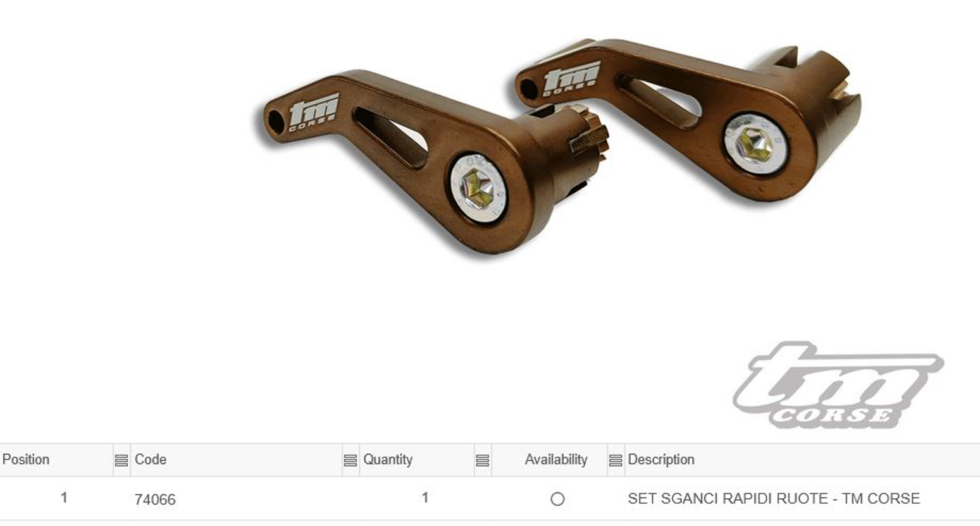Sort by the Quantity column header
Screen dimensions: 980x526
[387, 460]
